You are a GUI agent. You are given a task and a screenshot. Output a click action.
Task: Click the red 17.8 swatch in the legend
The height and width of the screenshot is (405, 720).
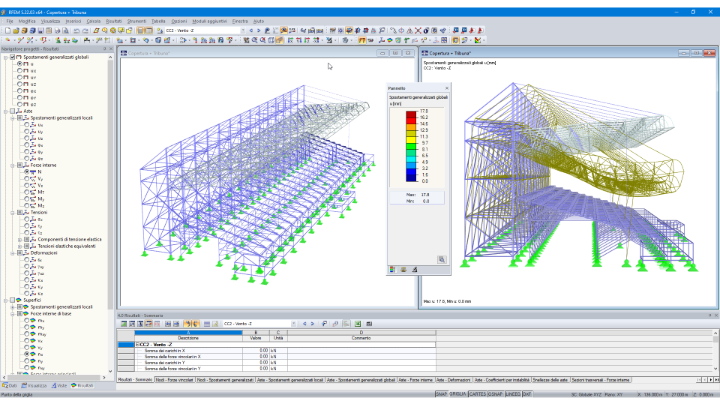tap(411, 112)
